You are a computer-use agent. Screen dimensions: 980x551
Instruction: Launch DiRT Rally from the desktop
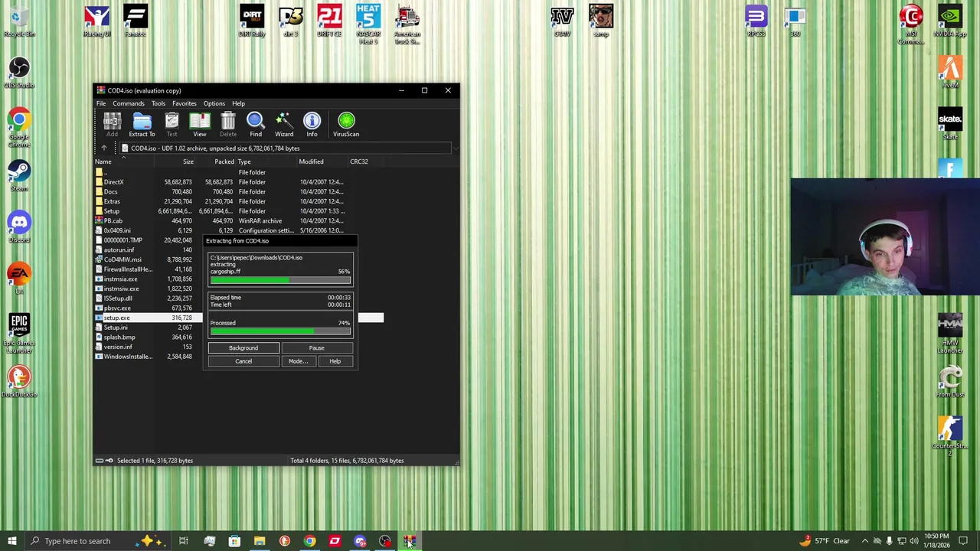[252, 21]
